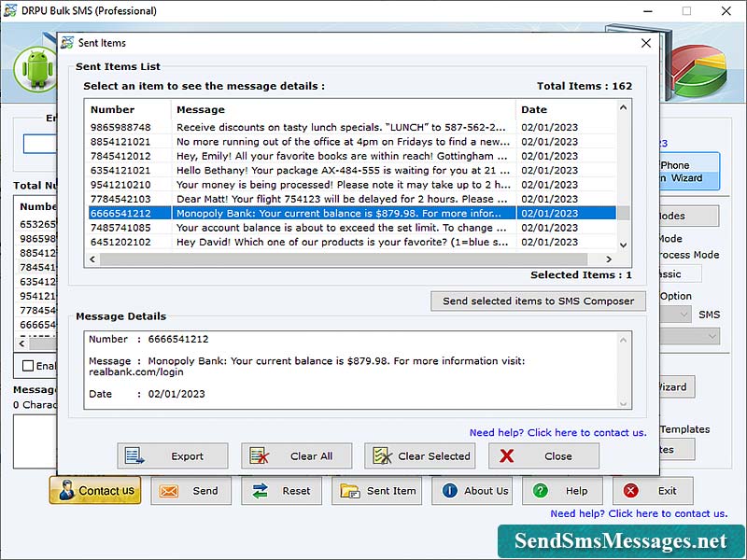Click the sent list vertical scrollbar thumb
Viewport: 747px width, 560px height.
point(623,213)
